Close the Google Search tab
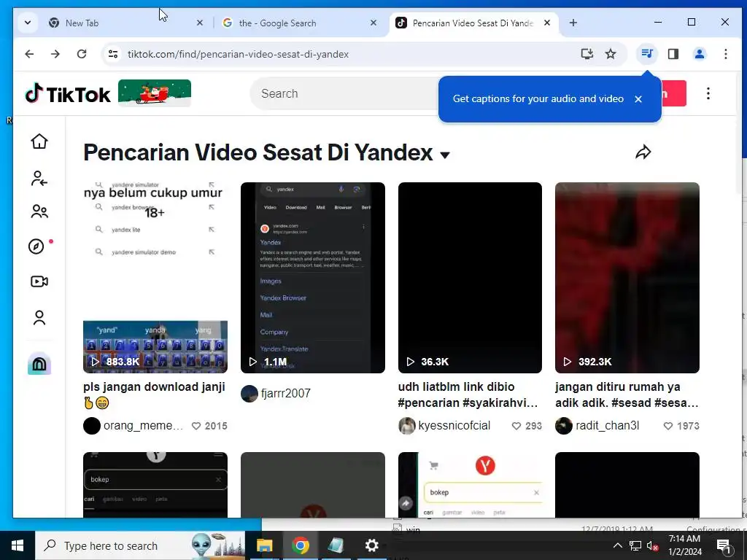The height and width of the screenshot is (560, 747). coord(373,23)
